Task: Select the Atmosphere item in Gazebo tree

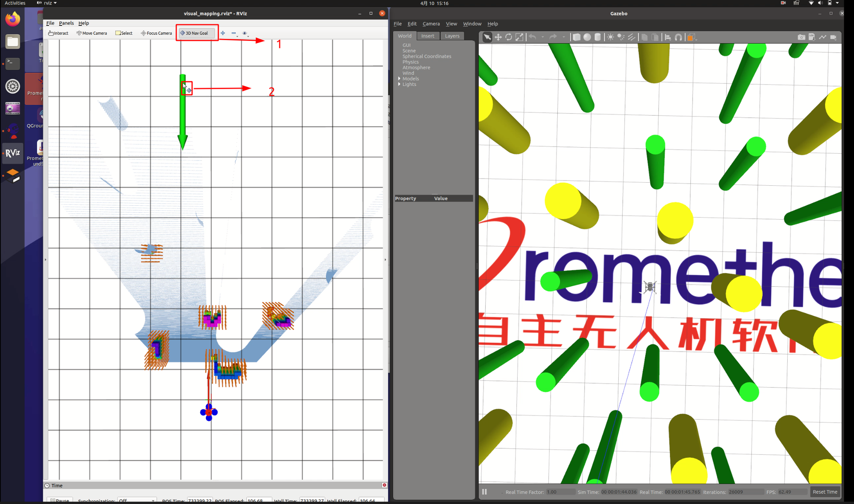Action: click(x=416, y=68)
